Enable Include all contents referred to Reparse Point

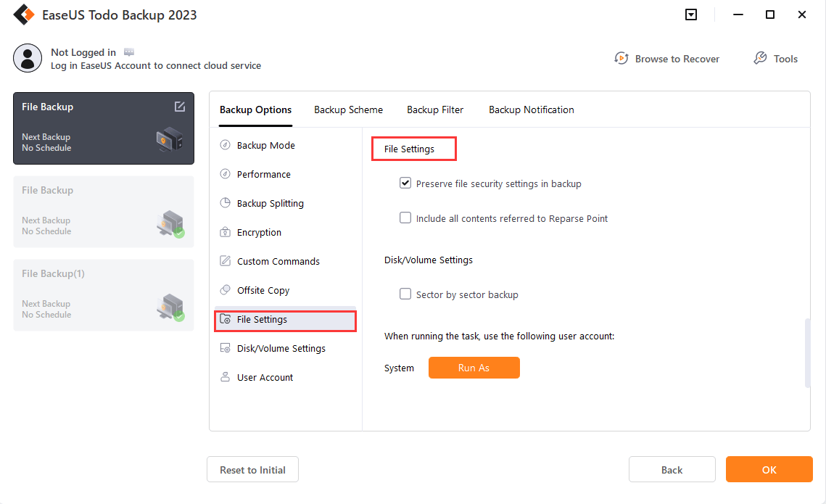[405, 218]
